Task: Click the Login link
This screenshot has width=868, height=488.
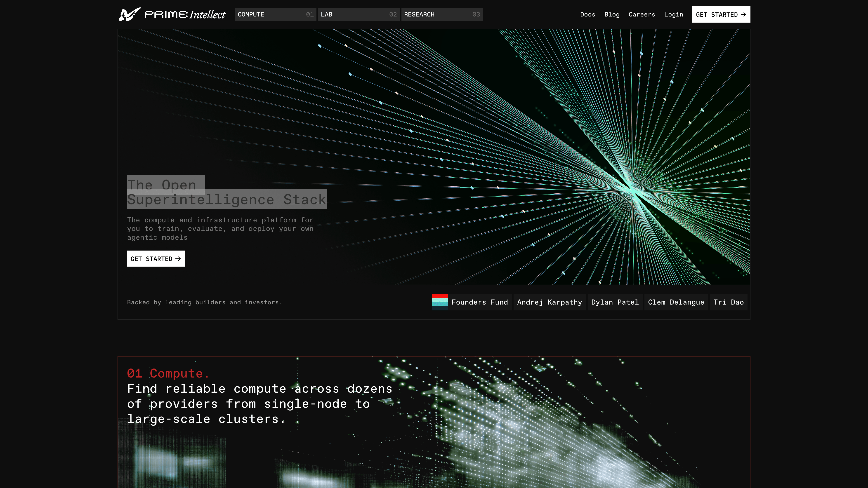Action: 674,14
